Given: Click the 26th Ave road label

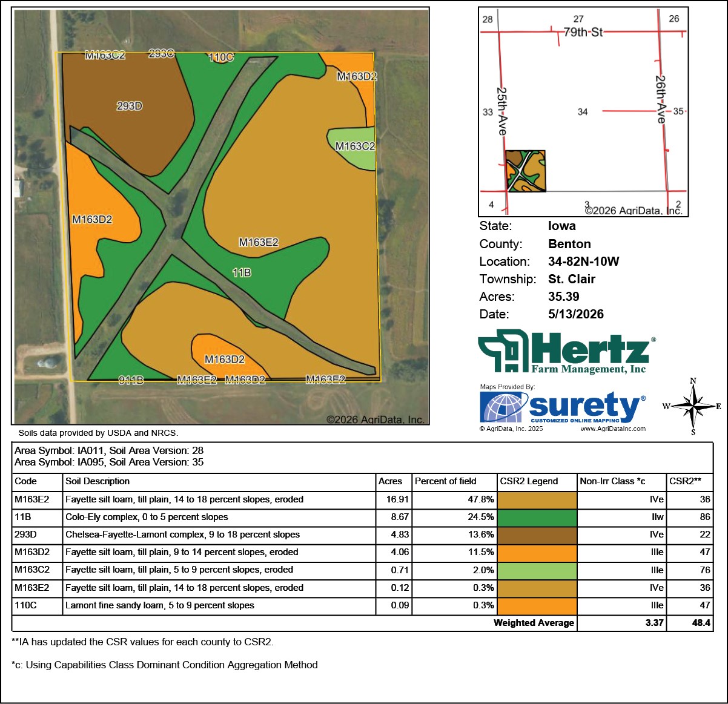Looking at the screenshot, I should pyautogui.click(x=661, y=99).
